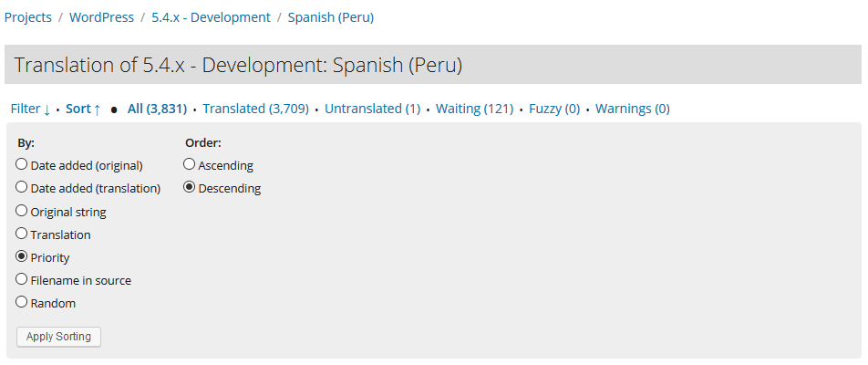Show Warnings (0) strings
This screenshot has height=365, width=868.
pyautogui.click(x=632, y=109)
